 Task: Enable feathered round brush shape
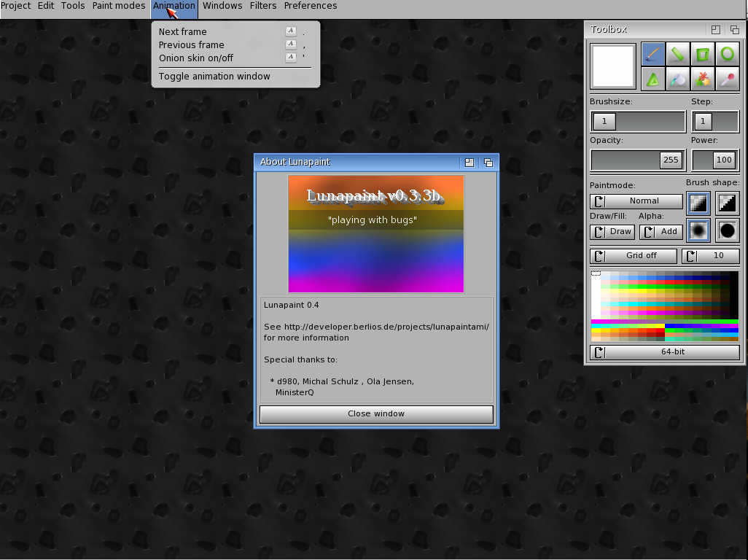[698, 231]
